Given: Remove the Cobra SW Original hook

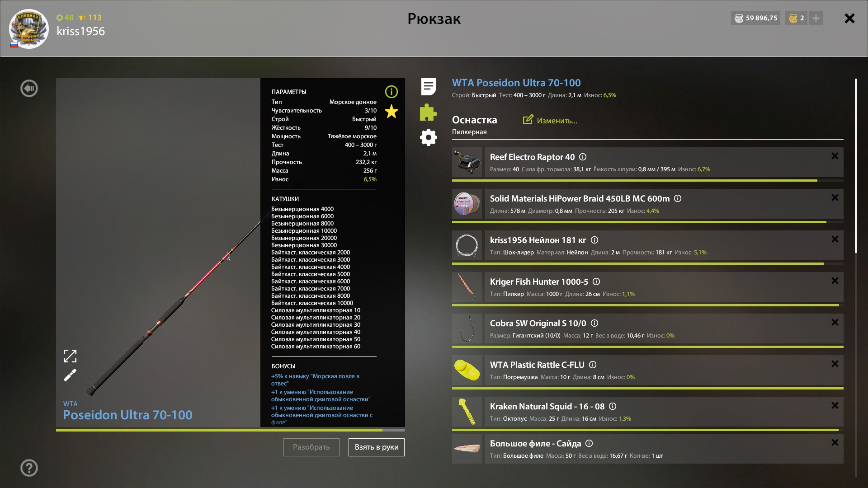Looking at the screenshot, I should (x=835, y=322).
